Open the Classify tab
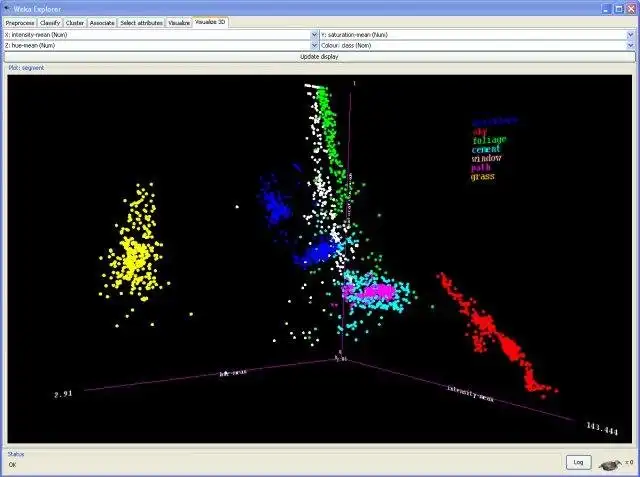640x477 pixels. pos(50,23)
